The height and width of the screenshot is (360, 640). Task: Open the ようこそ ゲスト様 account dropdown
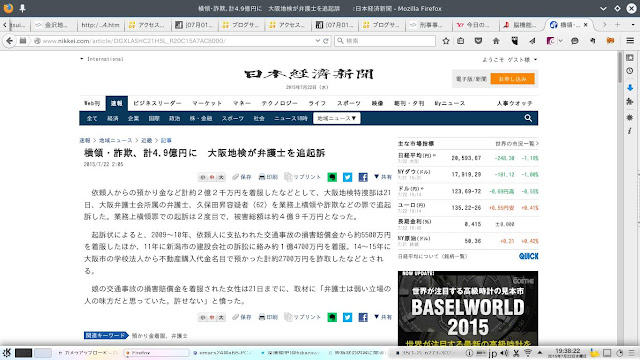tap(510, 60)
